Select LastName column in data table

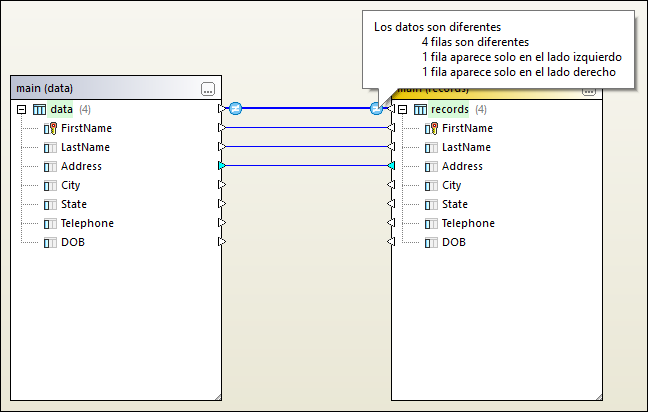click(x=86, y=147)
